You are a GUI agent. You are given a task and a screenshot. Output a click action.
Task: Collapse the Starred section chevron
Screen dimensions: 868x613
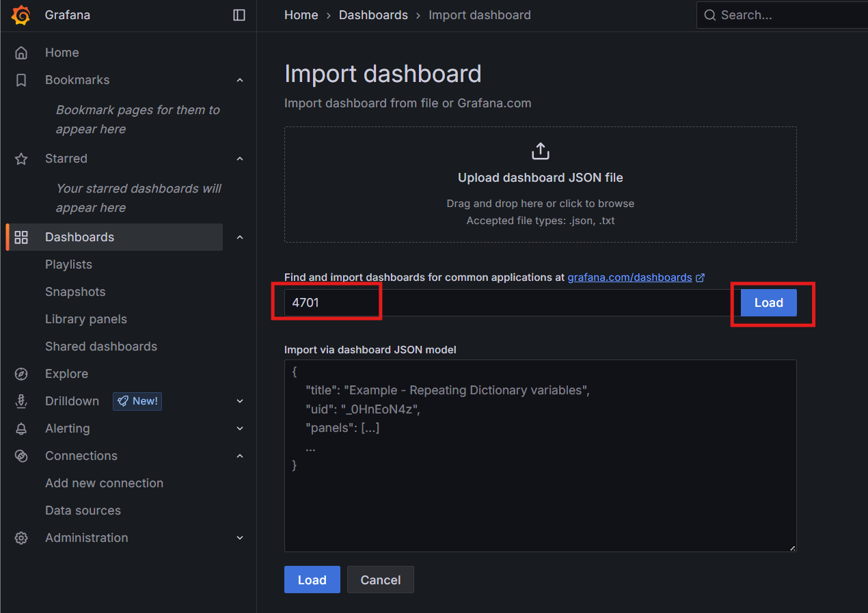(240, 159)
